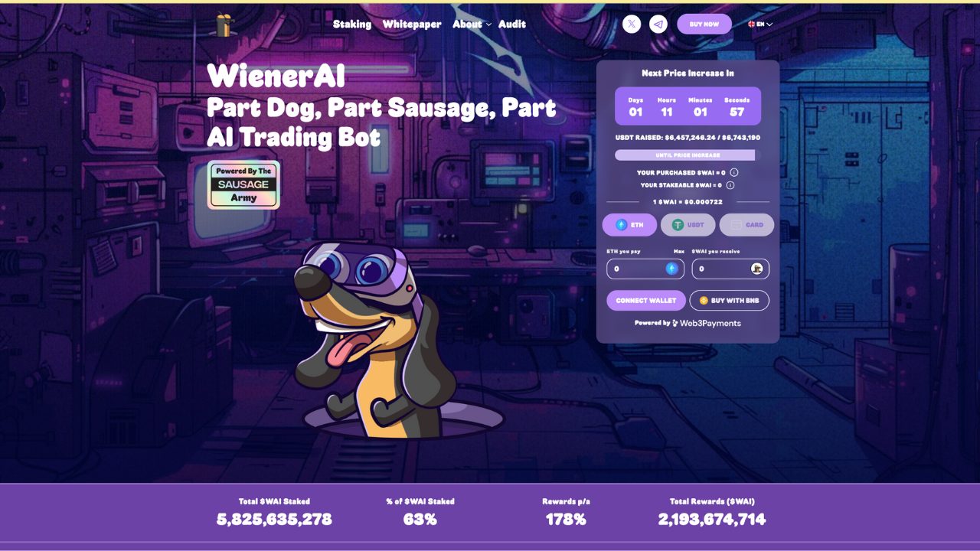Open the Whitepaper menu item

point(412,24)
